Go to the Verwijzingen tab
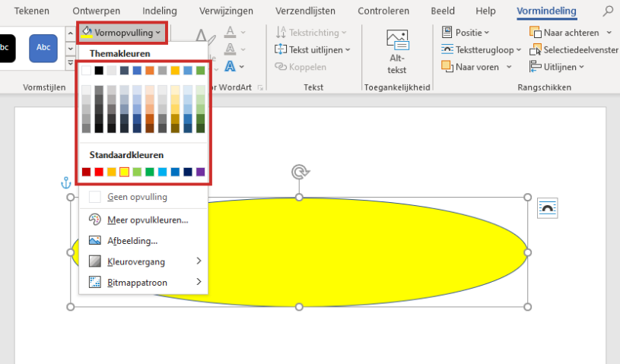Screen dimensions: 620x364 pyautogui.click(x=226, y=11)
